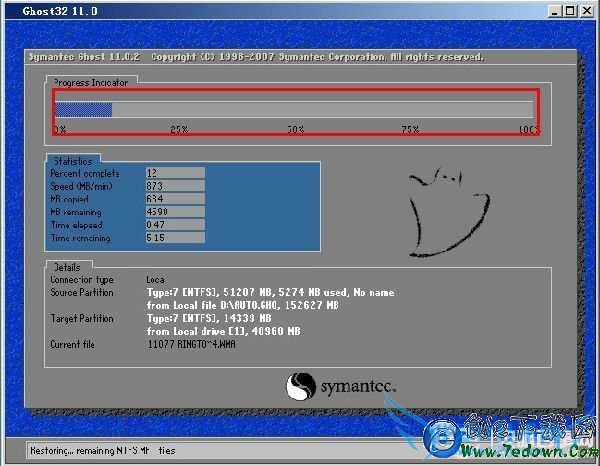Click the Statistics group label
Screen dimensions: 600x466
pos(73,161)
